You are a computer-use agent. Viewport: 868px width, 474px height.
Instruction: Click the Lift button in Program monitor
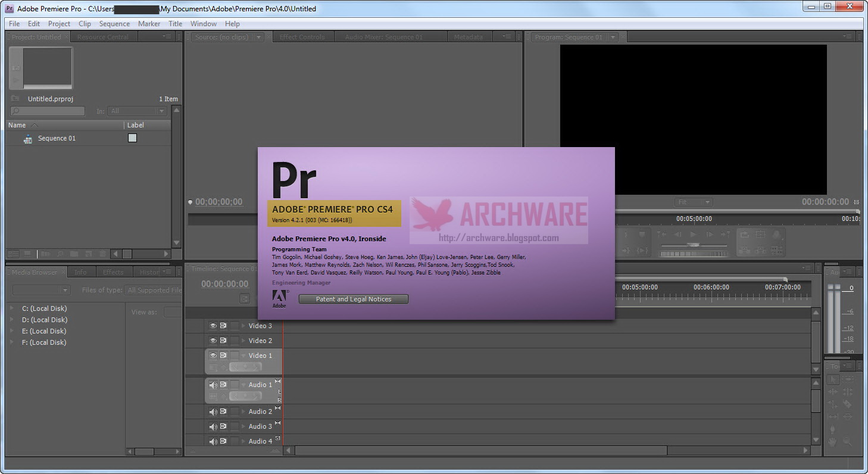coord(745,235)
